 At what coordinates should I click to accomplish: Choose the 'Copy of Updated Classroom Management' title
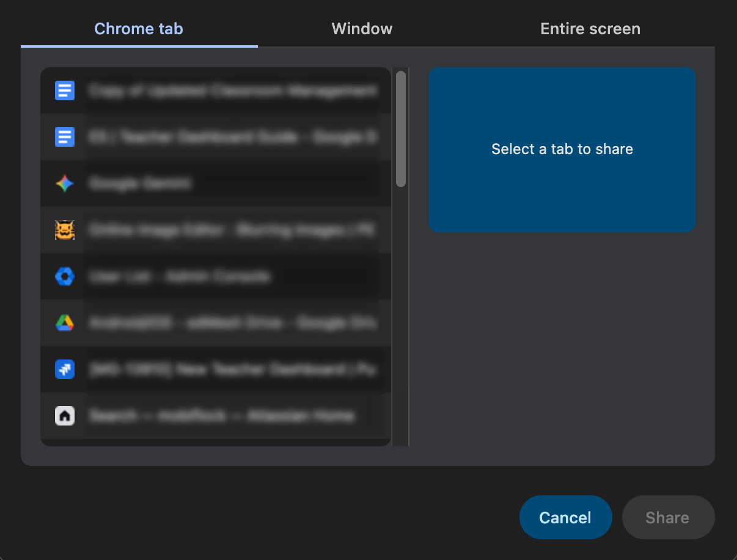point(232,90)
